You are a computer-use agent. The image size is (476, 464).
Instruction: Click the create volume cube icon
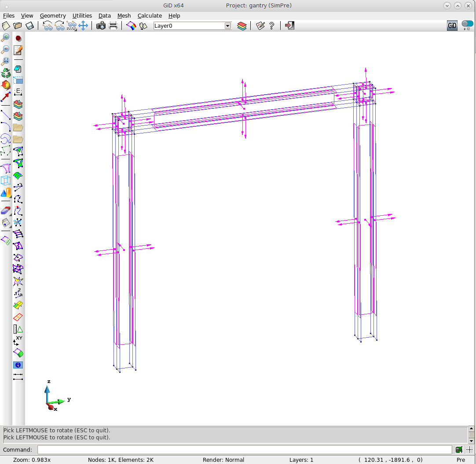pos(6,180)
